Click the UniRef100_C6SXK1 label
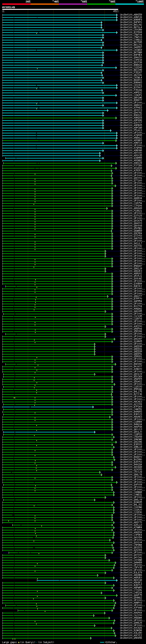Viewport: 146px width, 644px height. [131, 85]
